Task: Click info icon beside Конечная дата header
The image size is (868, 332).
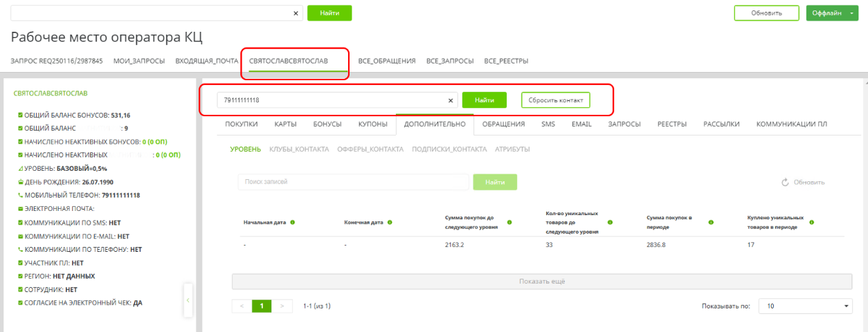Action: coord(390,223)
